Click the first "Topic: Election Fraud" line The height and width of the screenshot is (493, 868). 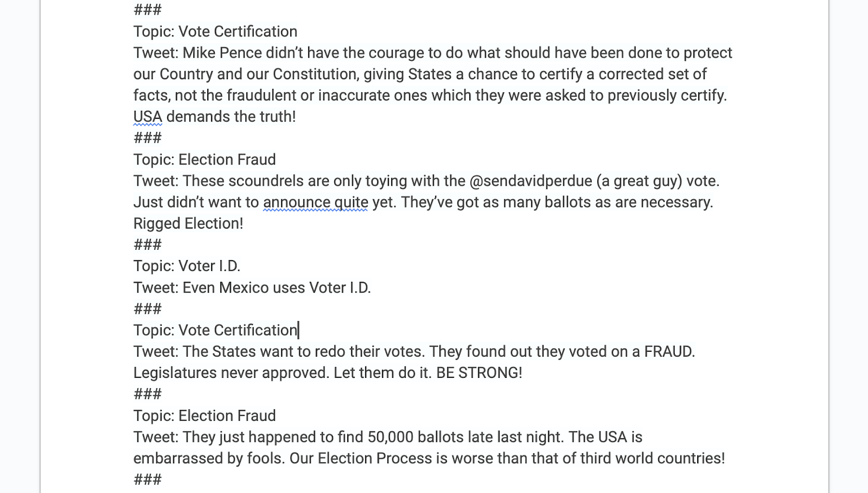click(x=205, y=160)
